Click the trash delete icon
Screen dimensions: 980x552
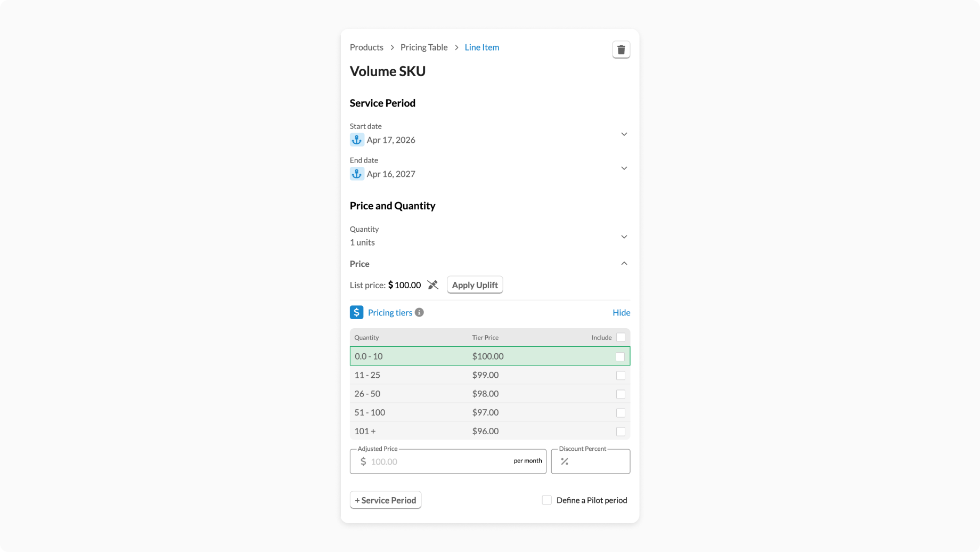point(621,50)
